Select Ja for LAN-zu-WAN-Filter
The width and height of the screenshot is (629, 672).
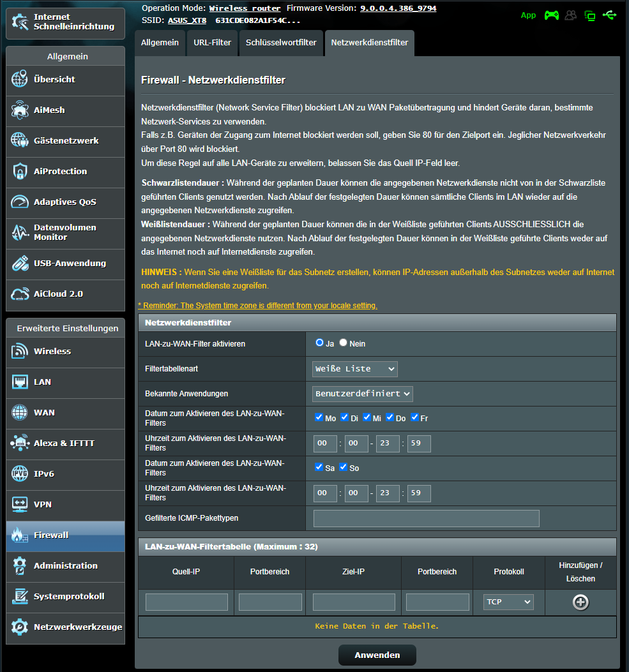(319, 343)
